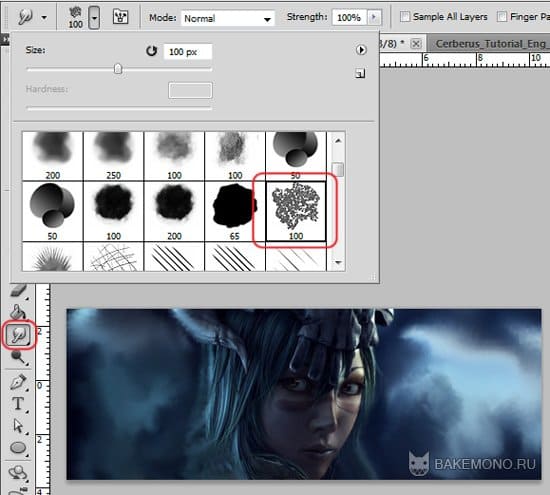Screen dimensions: 550x495
Task: Select the Dodge tool
Action: coord(18,357)
